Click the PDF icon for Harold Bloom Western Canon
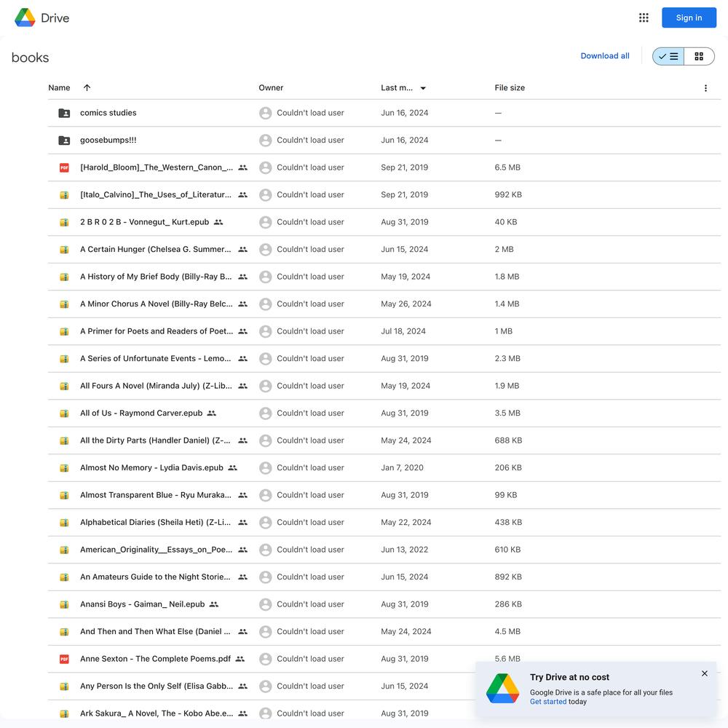Image resolution: width=728 pixels, height=728 pixels. click(x=64, y=167)
